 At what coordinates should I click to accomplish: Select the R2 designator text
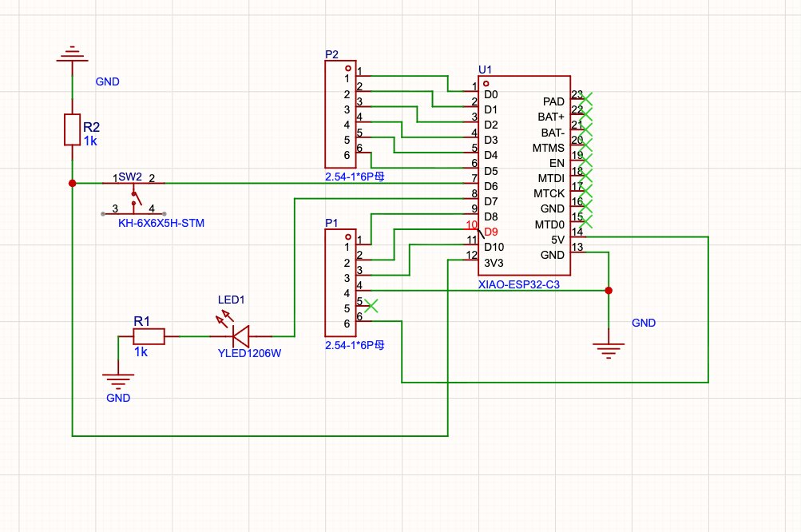pyautogui.click(x=92, y=127)
